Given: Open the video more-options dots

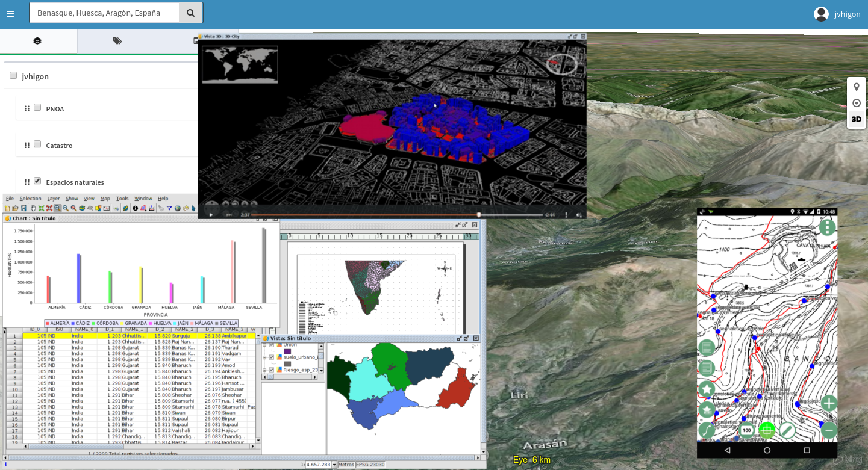Looking at the screenshot, I should [566, 215].
